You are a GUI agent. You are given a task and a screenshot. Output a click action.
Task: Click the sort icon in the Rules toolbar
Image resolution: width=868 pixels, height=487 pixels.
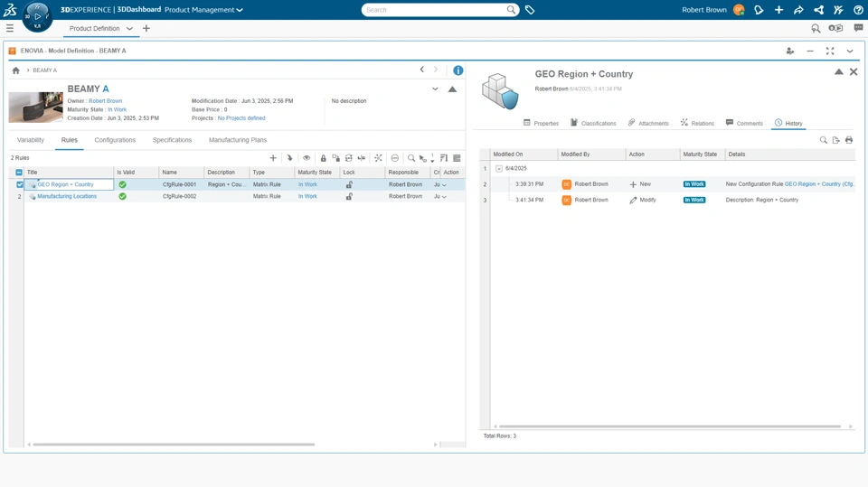[x=444, y=158]
